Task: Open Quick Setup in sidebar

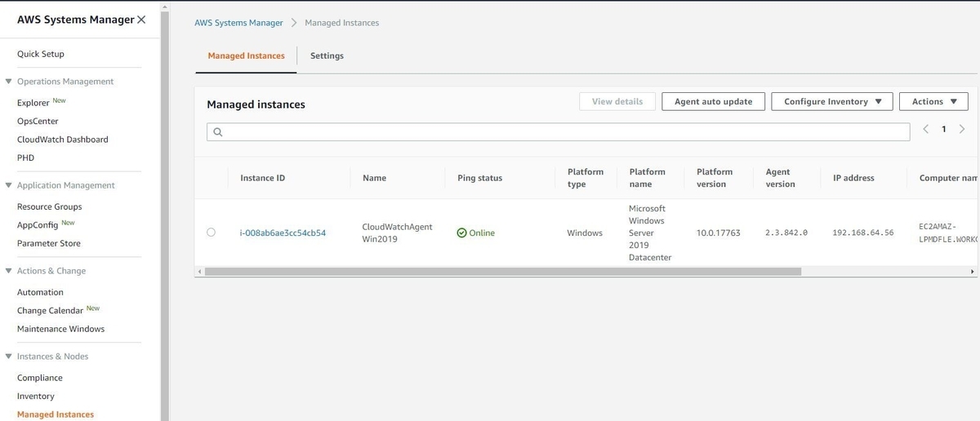Action: (x=41, y=54)
